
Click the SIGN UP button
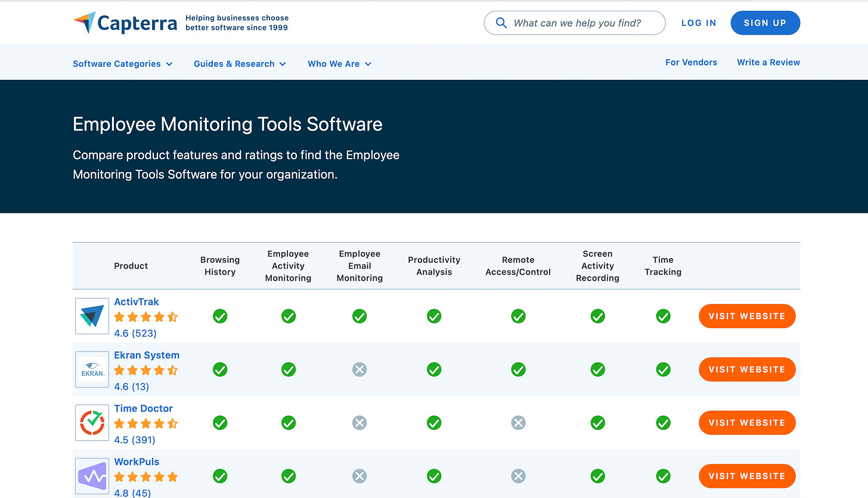point(765,23)
